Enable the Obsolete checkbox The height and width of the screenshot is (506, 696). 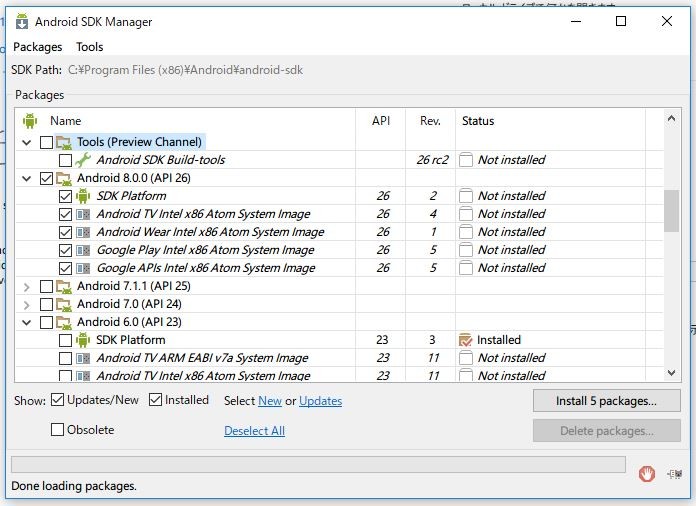[x=57, y=429]
